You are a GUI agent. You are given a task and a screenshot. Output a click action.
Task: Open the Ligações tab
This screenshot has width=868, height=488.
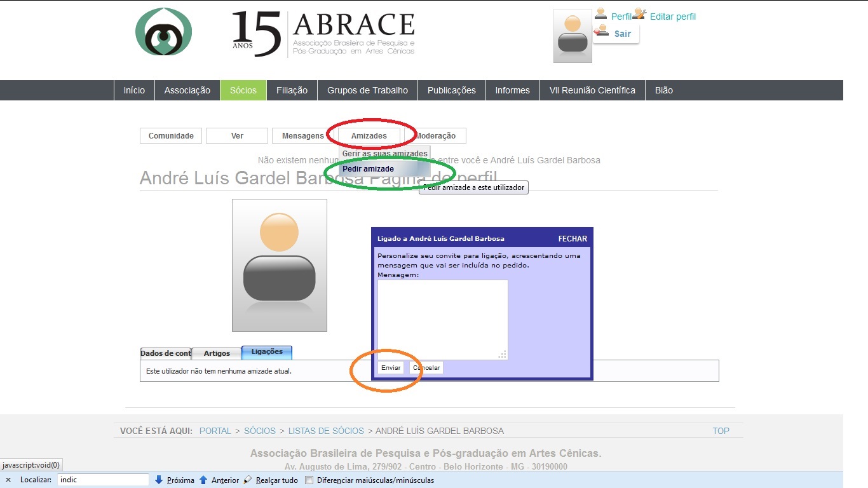[x=267, y=352]
